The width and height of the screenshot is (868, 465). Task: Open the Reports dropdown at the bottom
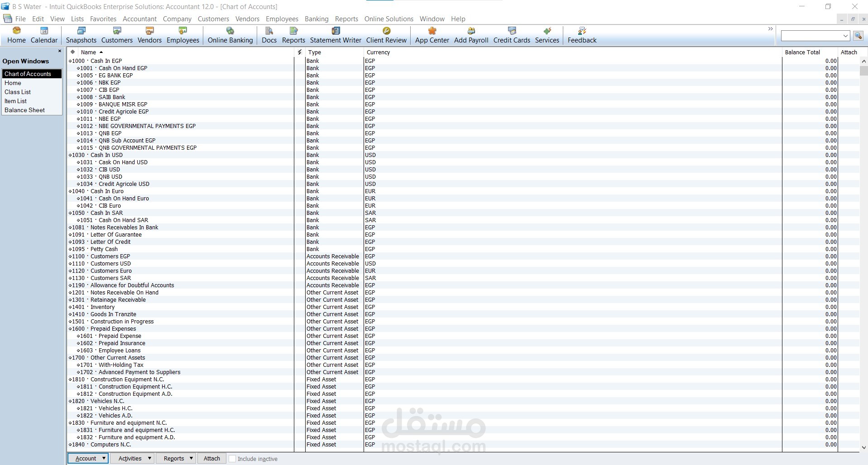(176, 458)
